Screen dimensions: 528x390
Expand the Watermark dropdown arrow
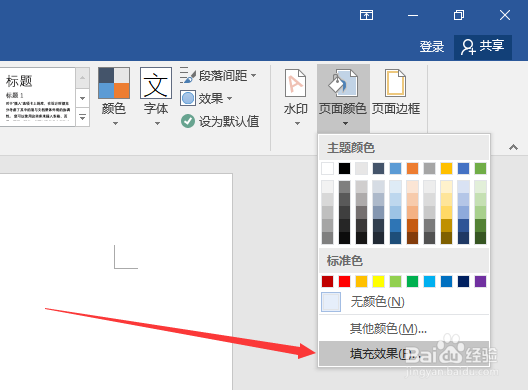(297, 124)
